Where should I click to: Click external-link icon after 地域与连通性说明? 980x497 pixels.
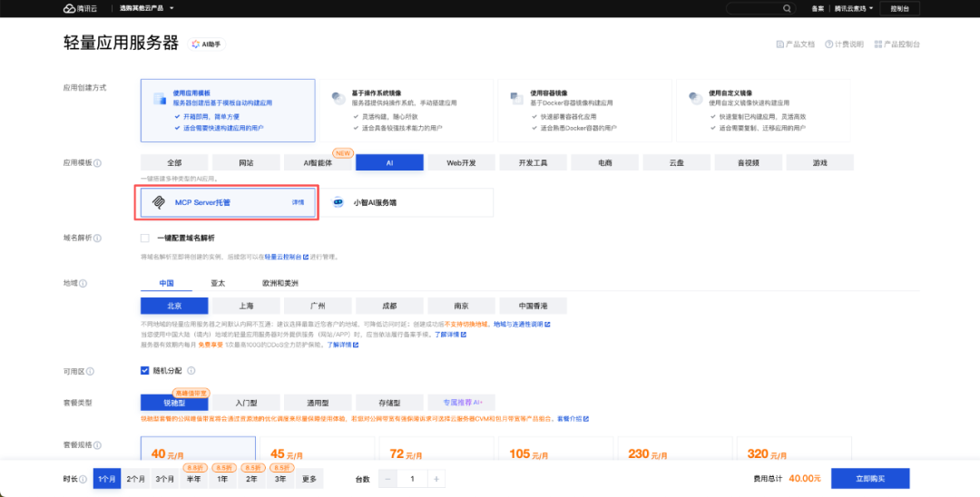[547, 325]
